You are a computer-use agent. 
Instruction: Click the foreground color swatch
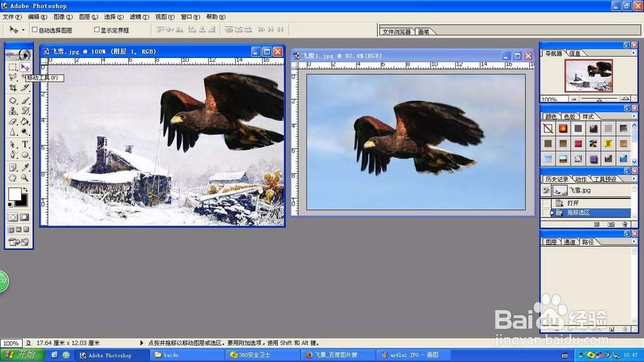tap(14, 195)
